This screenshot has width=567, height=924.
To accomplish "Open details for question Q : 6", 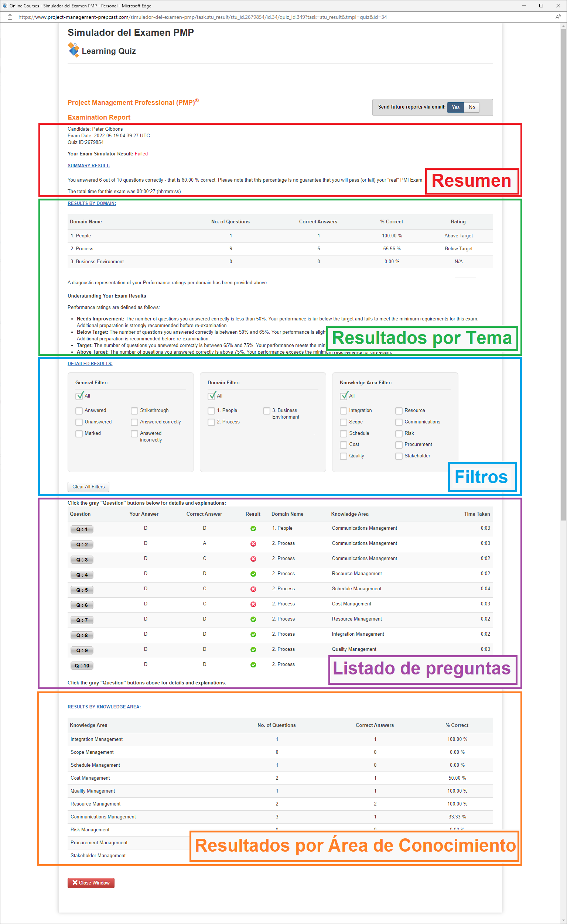I will [x=82, y=605].
